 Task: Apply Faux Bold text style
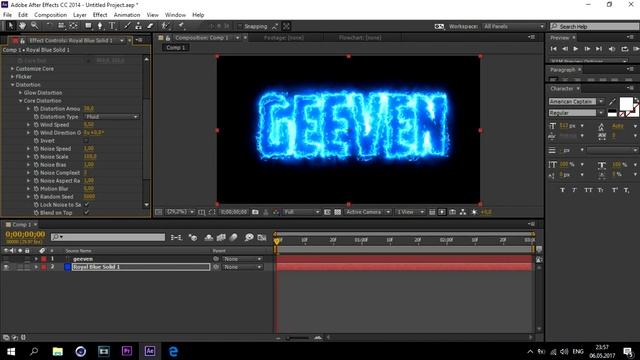pyautogui.click(x=562, y=190)
